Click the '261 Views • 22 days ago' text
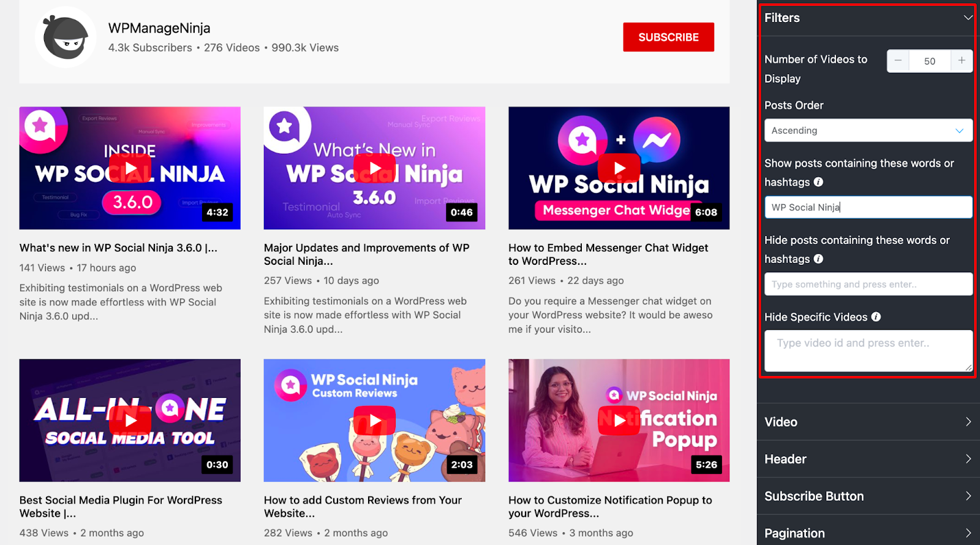This screenshot has height=545, width=980. (566, 281)
